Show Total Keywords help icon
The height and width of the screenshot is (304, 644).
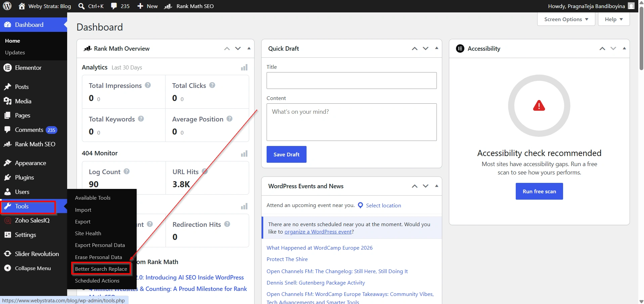point(141,119)
